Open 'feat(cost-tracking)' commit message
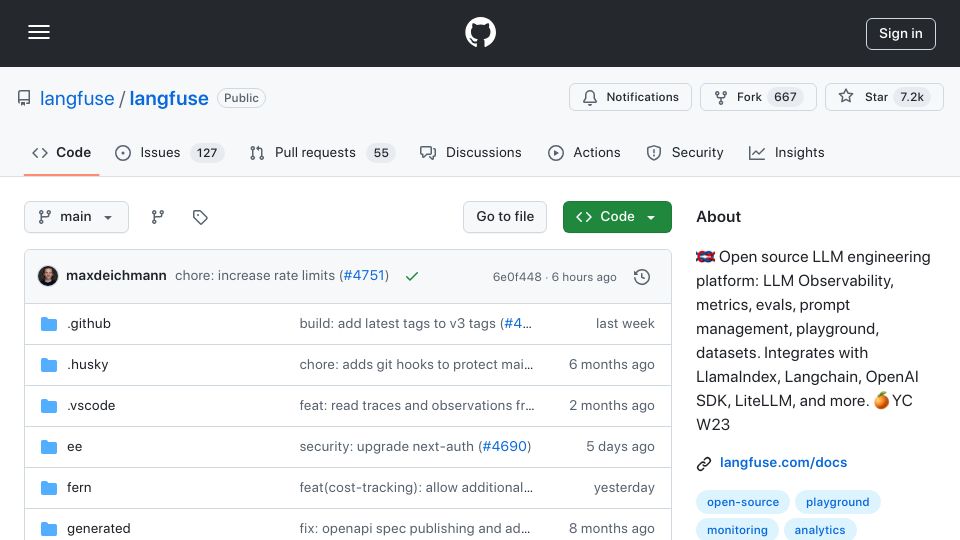This screenshot has height=540, width=960. (x=416, y=487)
